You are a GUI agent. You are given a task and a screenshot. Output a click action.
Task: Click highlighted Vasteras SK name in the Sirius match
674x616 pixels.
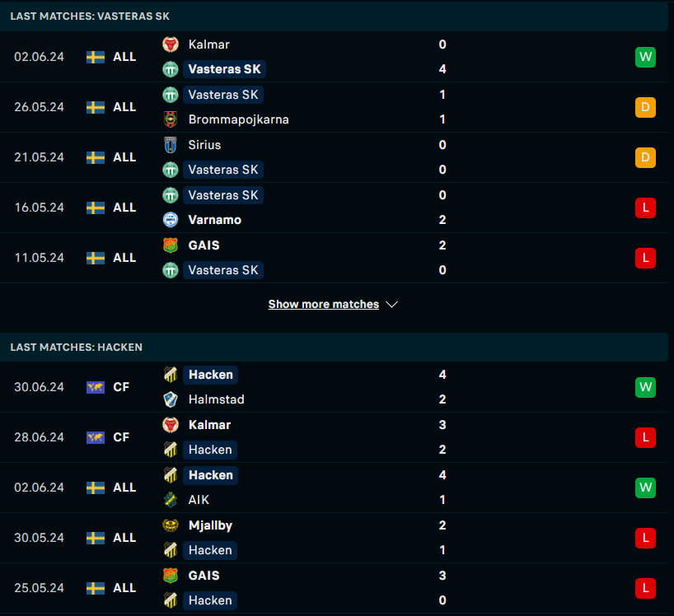[223, 170]
